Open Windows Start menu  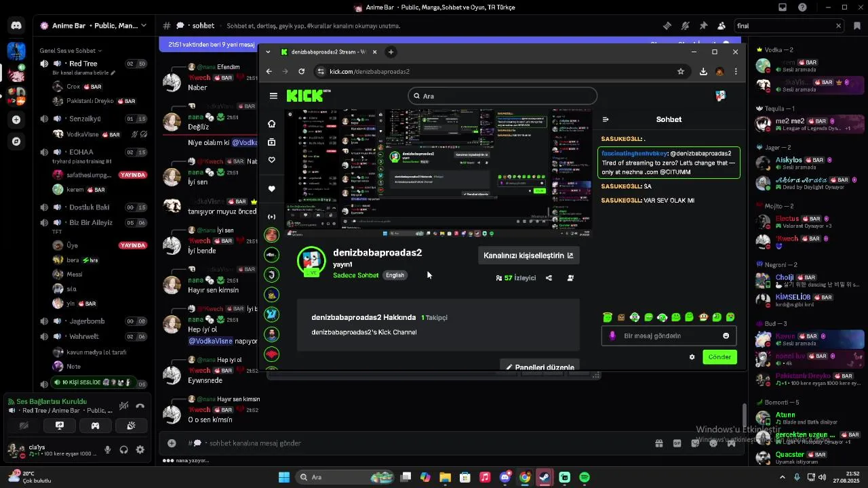click(284, 477)
